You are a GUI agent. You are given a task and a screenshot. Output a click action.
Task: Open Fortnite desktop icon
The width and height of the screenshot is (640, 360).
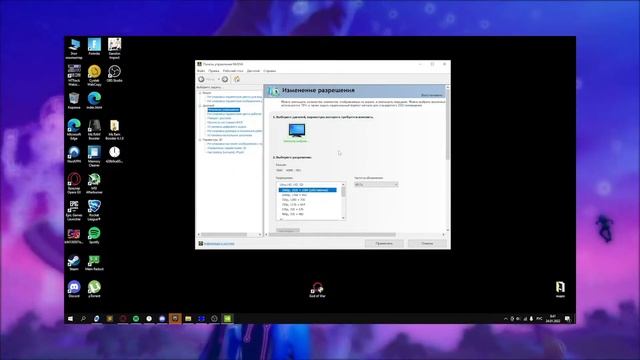tap(94, 47)
